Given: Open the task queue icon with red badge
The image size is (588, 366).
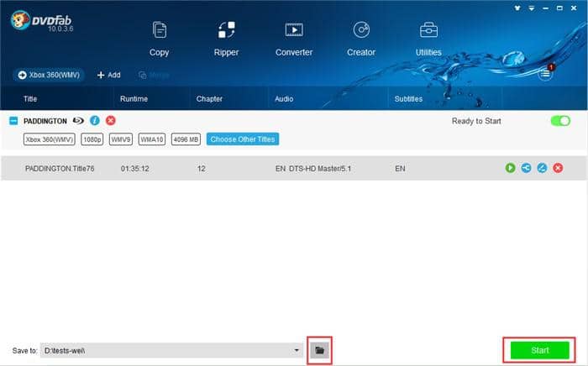Looking at the screenshot, I should (546, 73).
